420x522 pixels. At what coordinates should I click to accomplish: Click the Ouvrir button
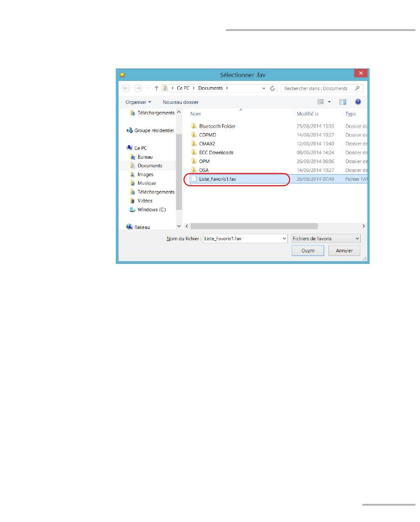pyautogui.click(x=308, y=251)
